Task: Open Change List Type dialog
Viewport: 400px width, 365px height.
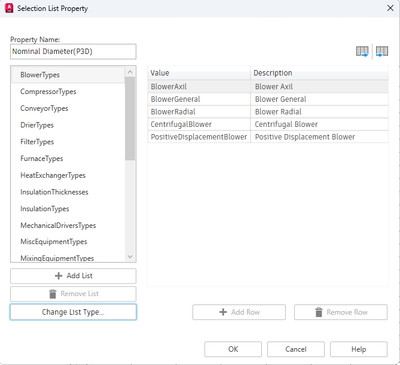Action: [73, 312]
